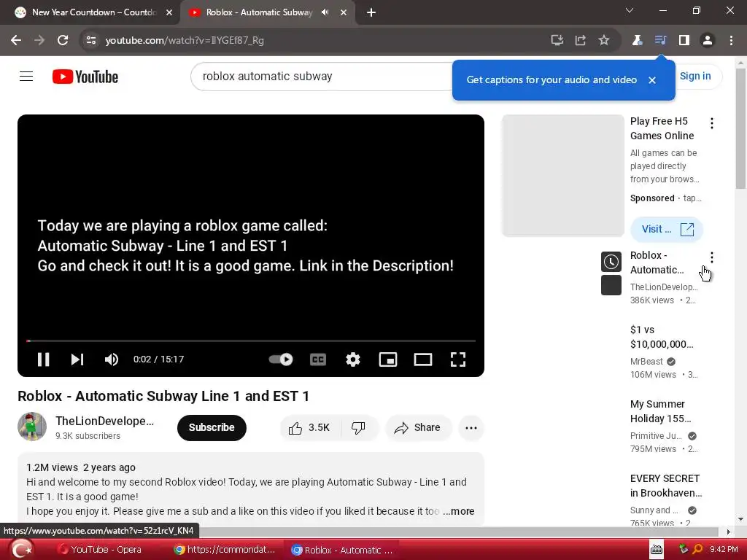Screen dimensions: 747x560
Task: Install app icon in address bar
Action: point(557,41)
